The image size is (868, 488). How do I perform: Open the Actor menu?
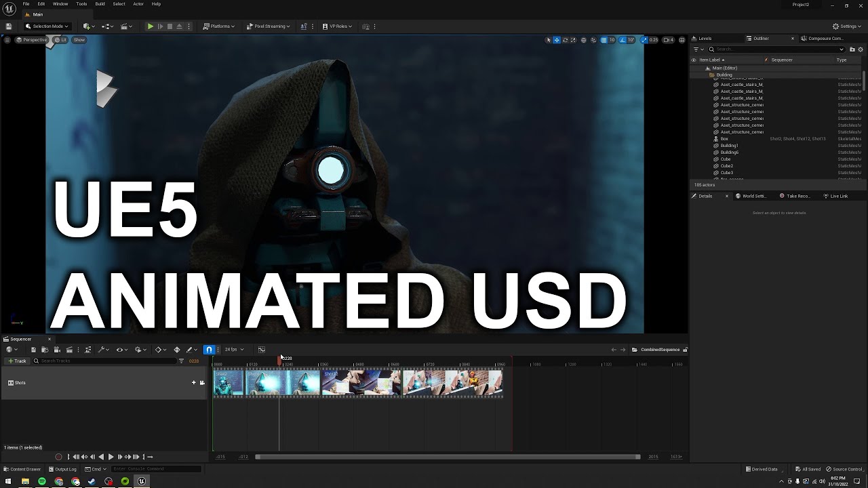(x=138, y=4)
